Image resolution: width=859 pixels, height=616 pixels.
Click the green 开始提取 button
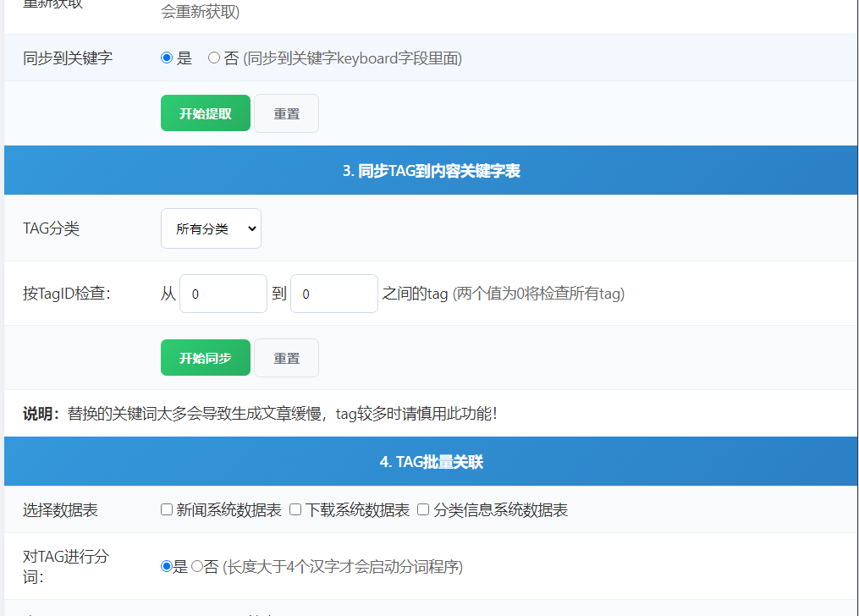pos(205,113)
